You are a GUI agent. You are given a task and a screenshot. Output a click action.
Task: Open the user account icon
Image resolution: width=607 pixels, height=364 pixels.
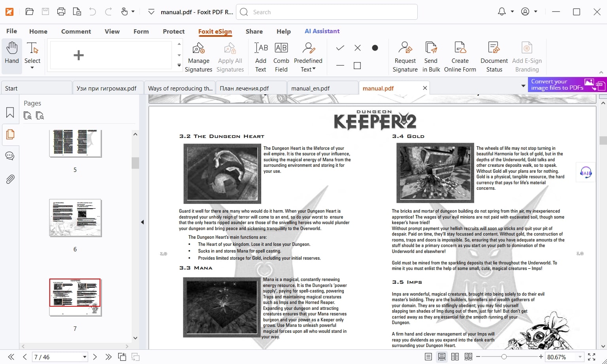pos(525,12)
